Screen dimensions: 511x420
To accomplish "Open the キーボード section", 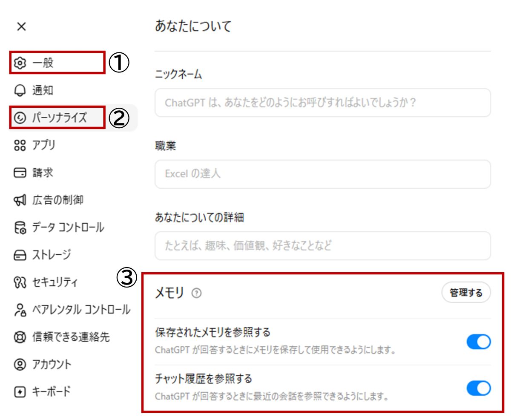I will click(73, 392).
